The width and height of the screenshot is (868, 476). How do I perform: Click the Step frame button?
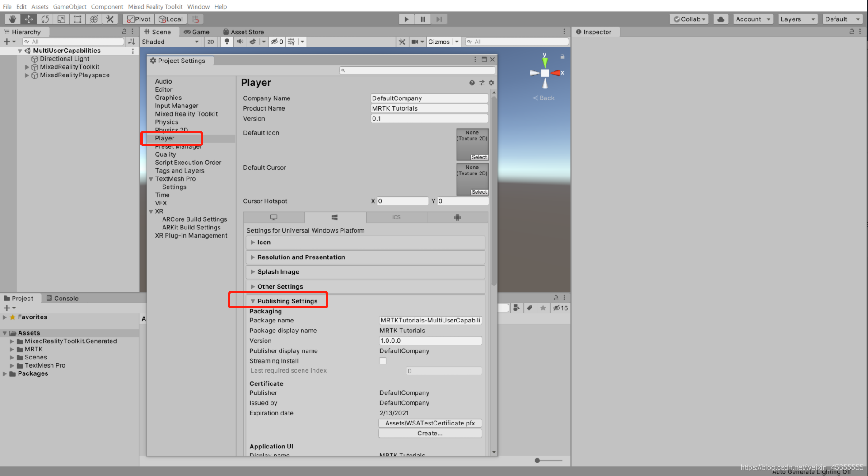(x=439, y=19)
